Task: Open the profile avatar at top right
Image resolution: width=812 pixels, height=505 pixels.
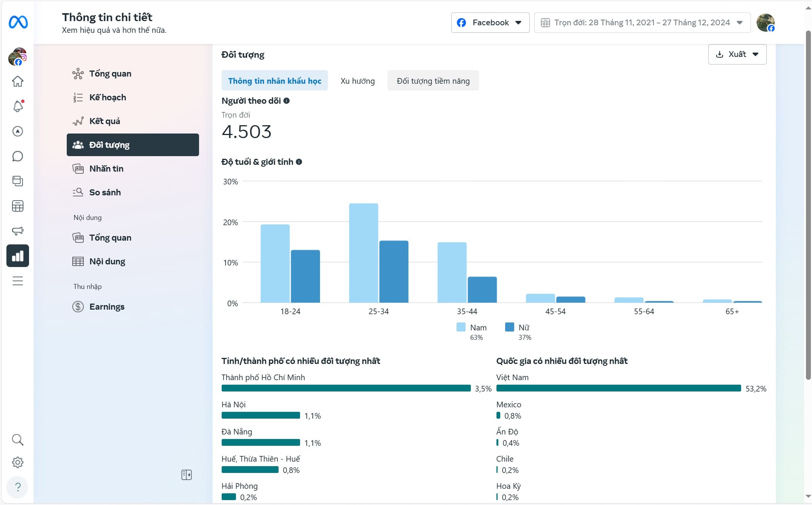Action: (x=765, y=23)
